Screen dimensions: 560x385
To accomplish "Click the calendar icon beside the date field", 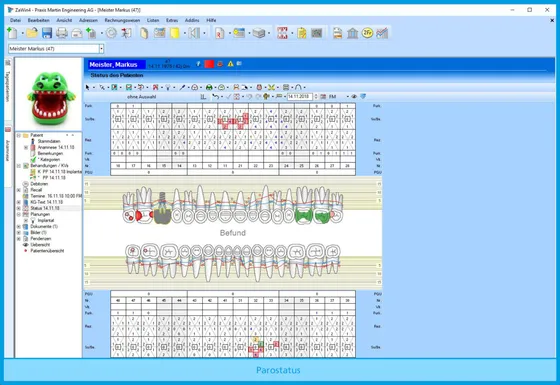I will point(323,96).
